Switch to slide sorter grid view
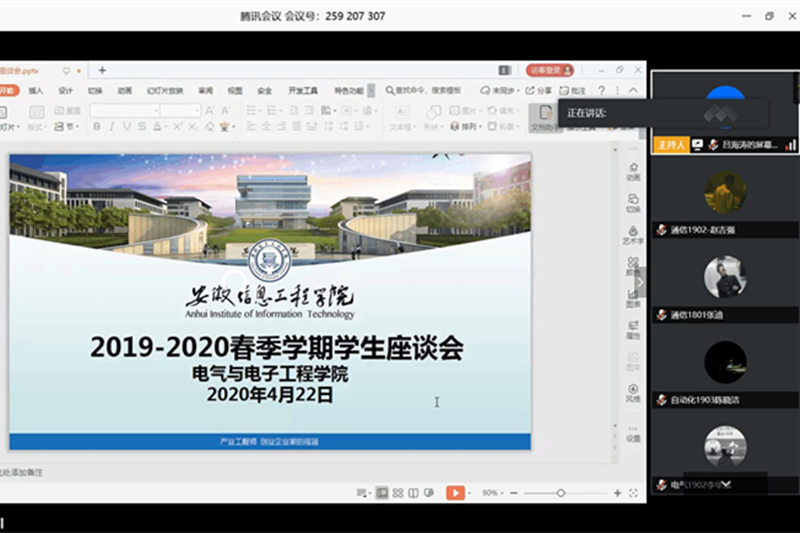Viewport: 800px width, 533px height. (x=398, y=493)
